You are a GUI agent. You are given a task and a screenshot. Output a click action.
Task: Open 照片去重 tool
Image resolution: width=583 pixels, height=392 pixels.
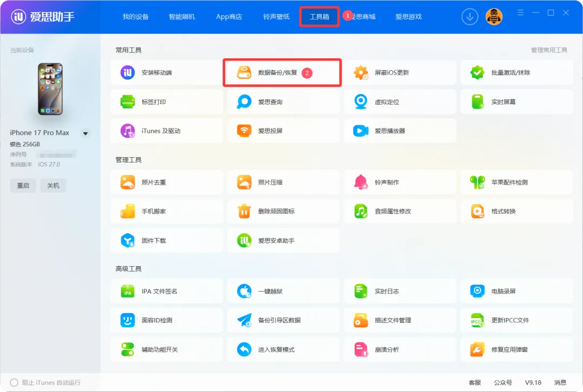pyautogui.click(x=167, y=183)
